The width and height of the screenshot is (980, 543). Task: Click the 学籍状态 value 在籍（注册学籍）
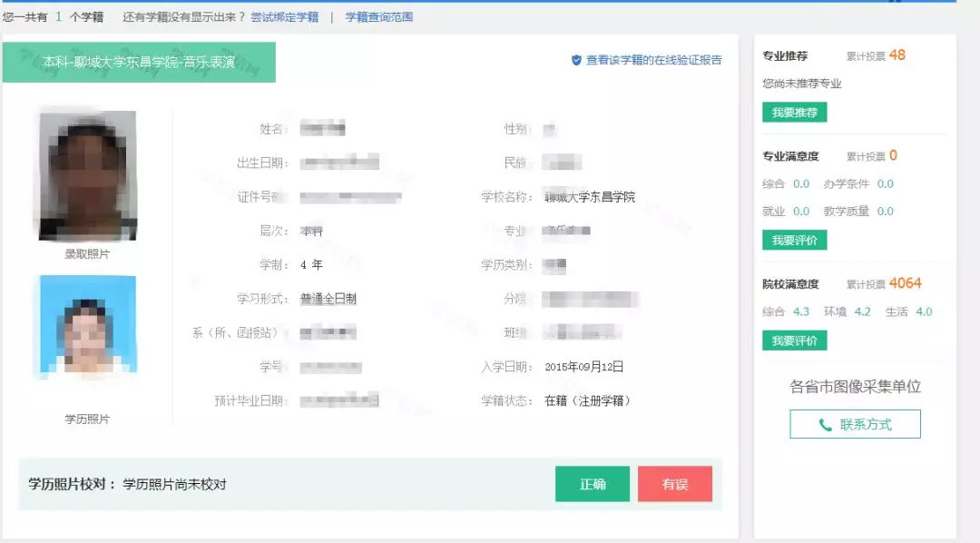(x=587, y=400)
